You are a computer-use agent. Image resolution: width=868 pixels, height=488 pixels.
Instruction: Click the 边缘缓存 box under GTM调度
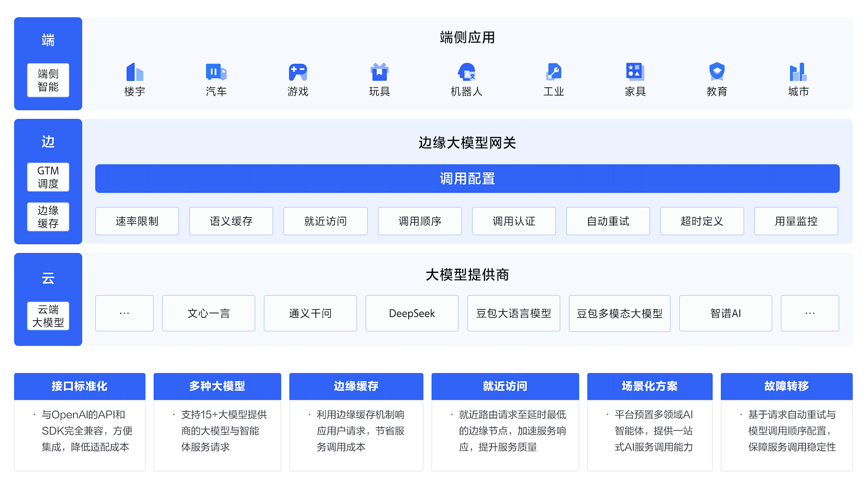(48, 217)
